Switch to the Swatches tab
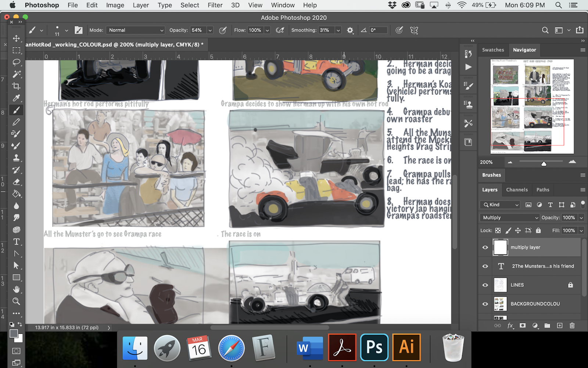The height and width of the screenshot is (368, 588). pos(493,50)
